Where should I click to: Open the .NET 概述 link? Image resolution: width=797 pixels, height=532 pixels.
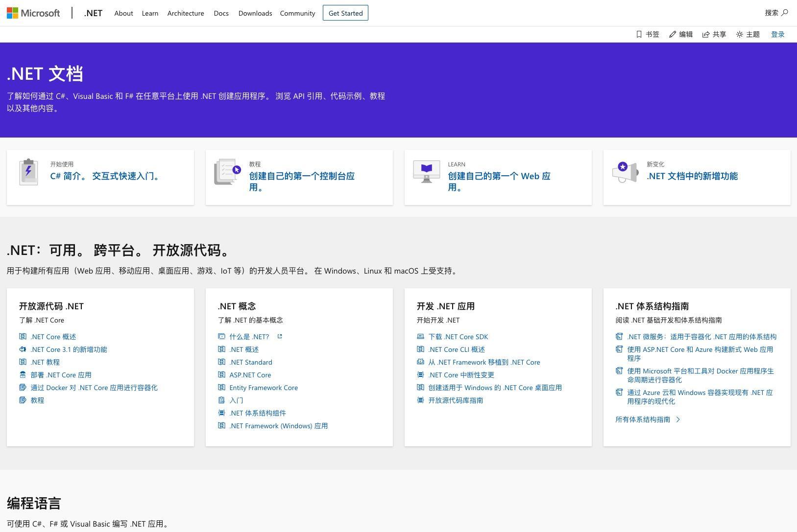(x=244, y=349)
